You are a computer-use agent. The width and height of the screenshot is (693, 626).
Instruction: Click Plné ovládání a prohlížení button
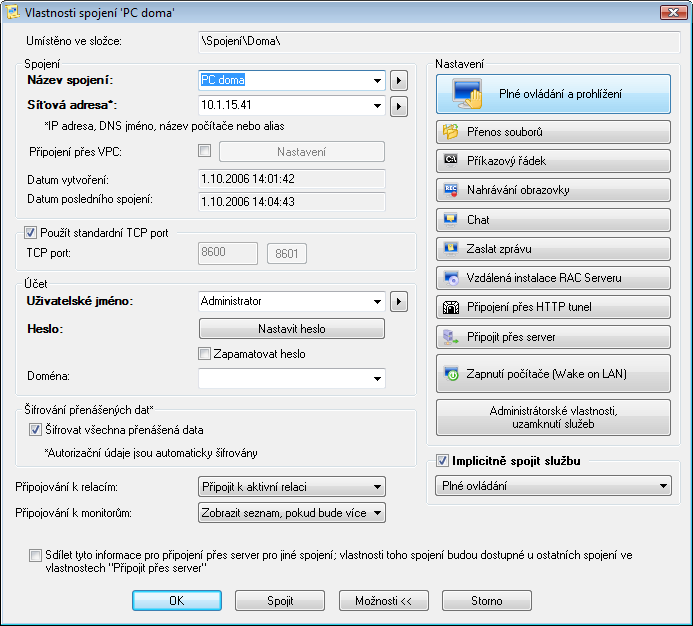pos(553,94)
